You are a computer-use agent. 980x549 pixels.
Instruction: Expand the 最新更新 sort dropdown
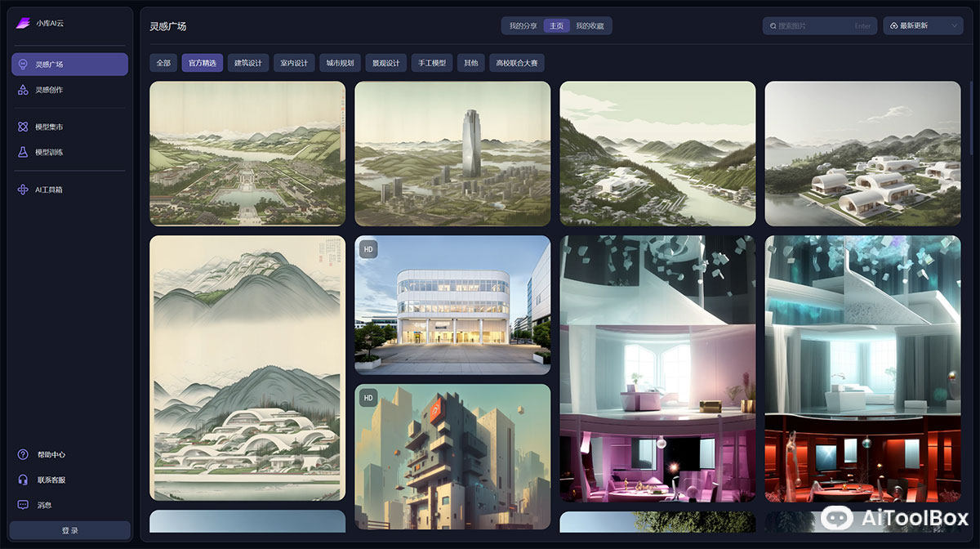click(924, 26)
